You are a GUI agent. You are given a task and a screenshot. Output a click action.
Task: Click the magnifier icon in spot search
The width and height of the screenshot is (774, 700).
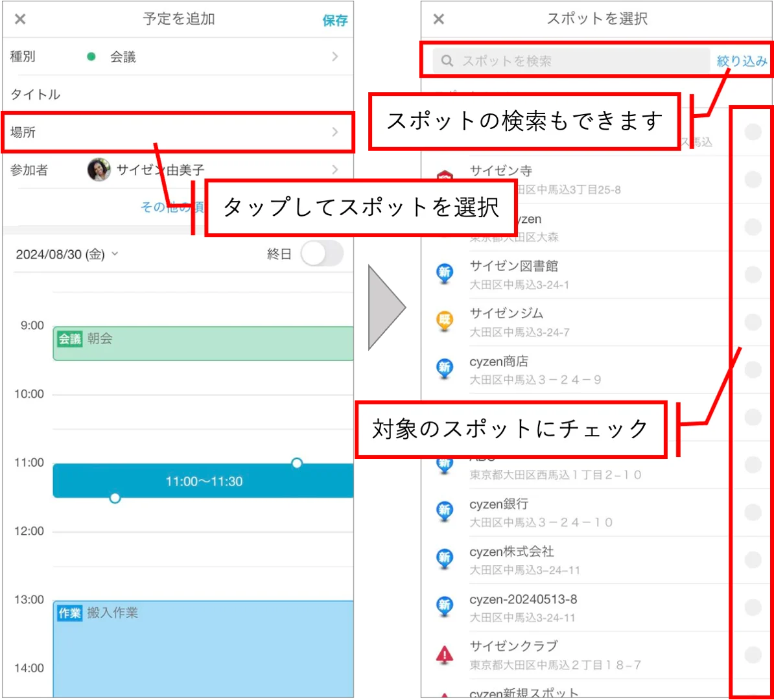(x=447, y=61)
